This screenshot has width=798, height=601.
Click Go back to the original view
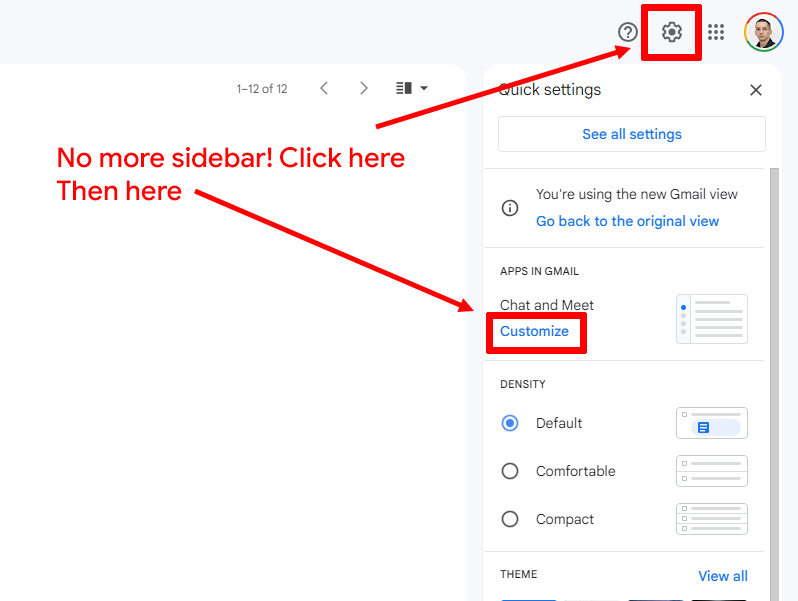627,221
